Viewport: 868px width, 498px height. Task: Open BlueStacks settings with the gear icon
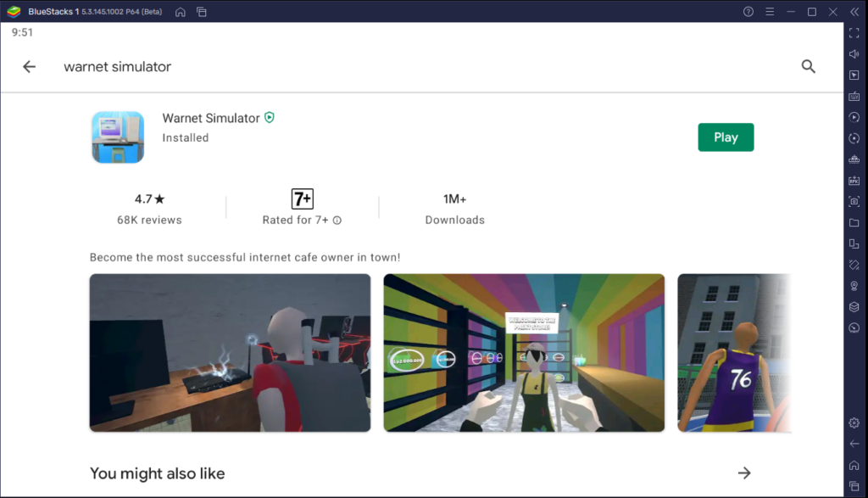coord(854,422)
